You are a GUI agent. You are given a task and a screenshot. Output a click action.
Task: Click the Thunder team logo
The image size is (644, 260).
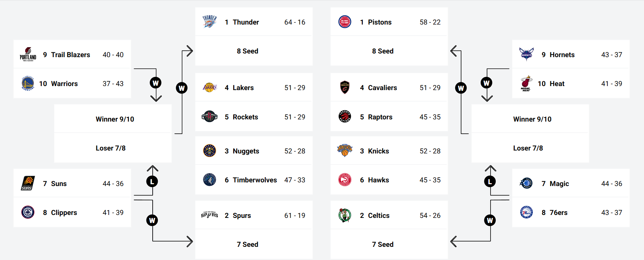click(x=209, y=22)
